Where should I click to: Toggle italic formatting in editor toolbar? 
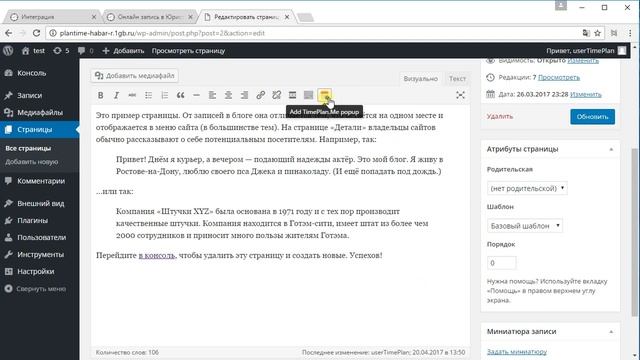point(116,95)
